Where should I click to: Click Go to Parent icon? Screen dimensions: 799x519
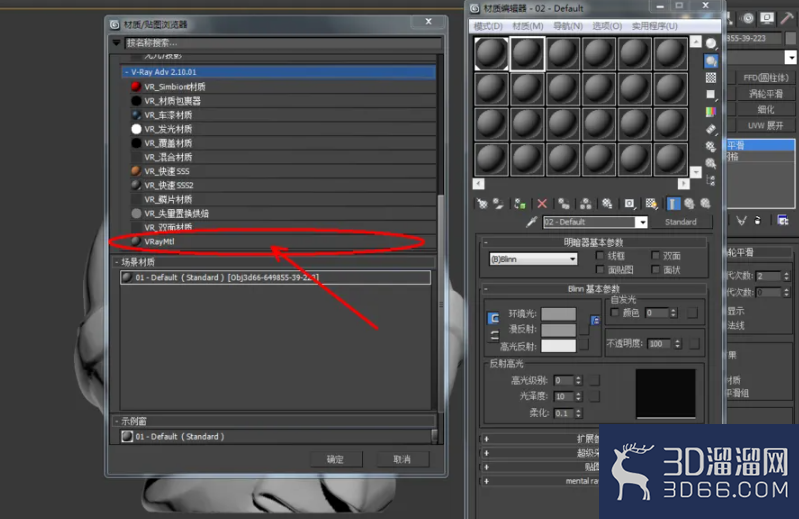[x=689, y=204]
